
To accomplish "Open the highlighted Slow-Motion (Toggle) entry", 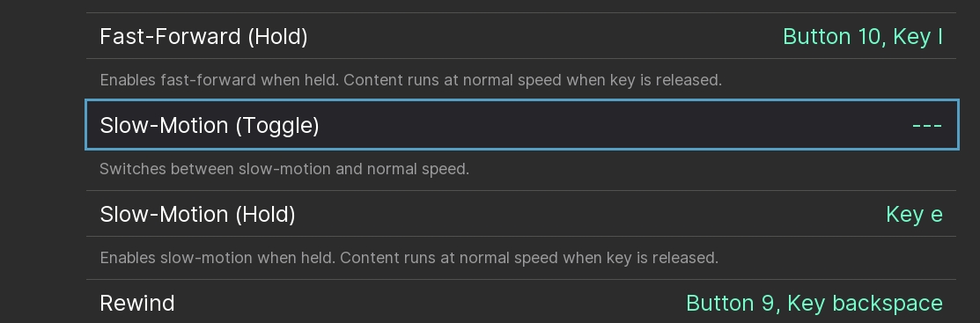I will 521,125.
